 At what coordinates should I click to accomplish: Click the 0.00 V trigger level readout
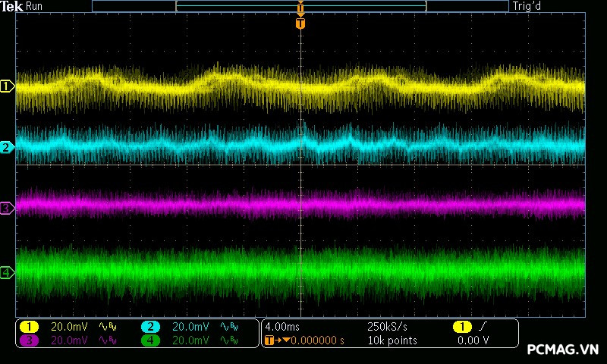pyautogui.click(x=473, y=340)
